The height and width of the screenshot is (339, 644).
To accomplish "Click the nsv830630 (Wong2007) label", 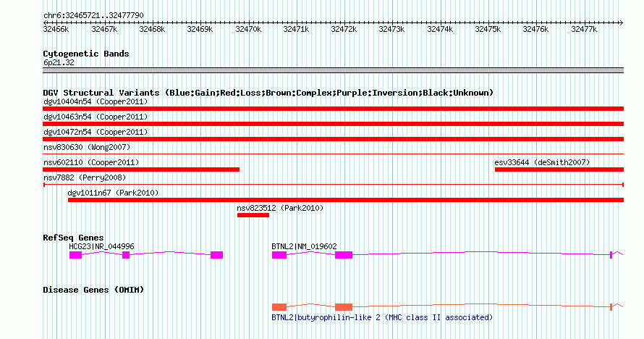I will point(87,148).
